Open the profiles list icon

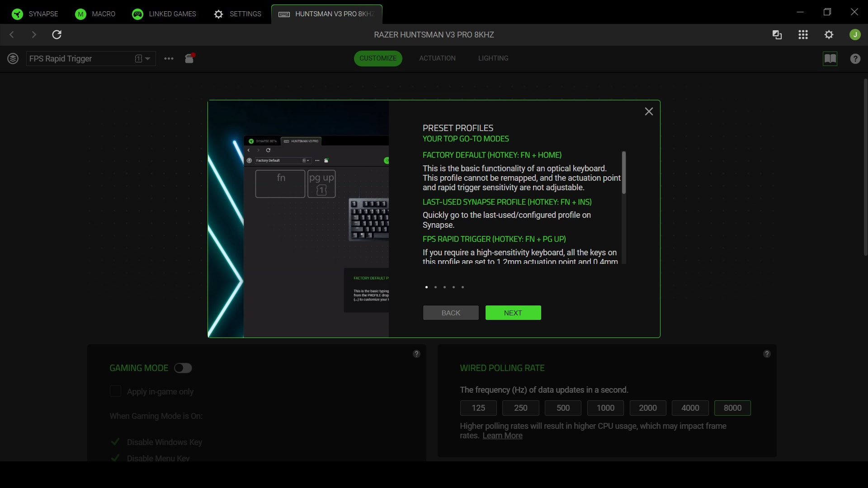click(13, 58)
